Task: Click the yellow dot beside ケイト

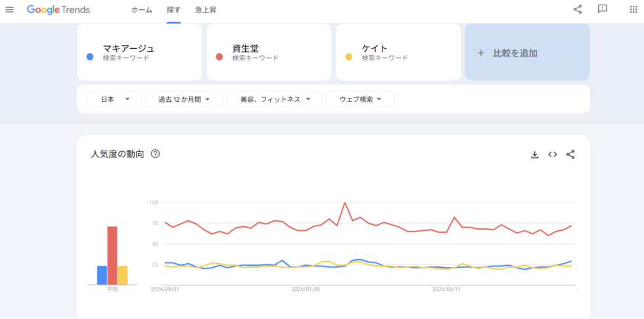Action: point(349,57)
